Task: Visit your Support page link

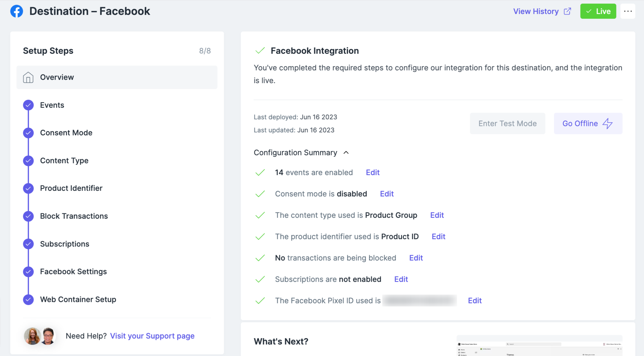Action: coord(152,336)
